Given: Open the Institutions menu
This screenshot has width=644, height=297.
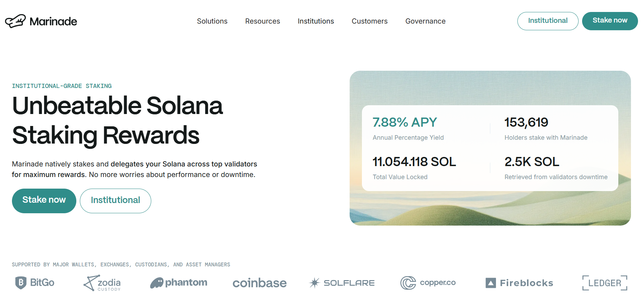Looking at the screenshot, I should [x=316, y=21].
